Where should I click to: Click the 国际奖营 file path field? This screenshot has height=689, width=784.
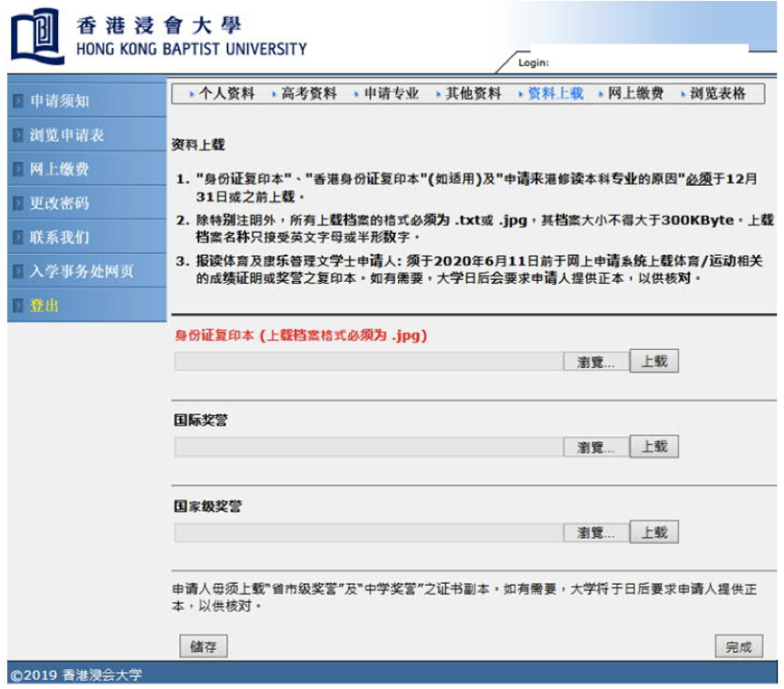pyautogui.click(x=368, y=447)
